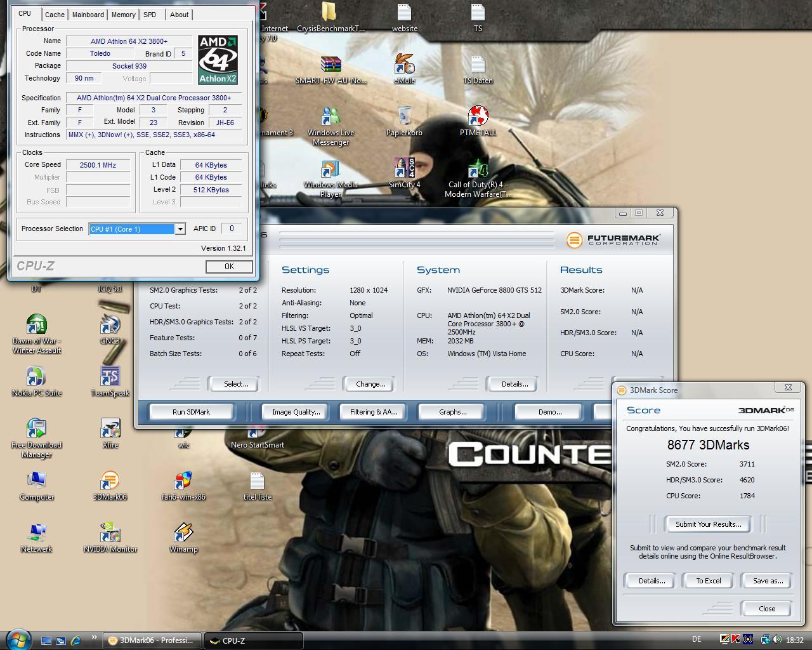Open Filtering & AA... settings
The image size is (812, 650).
tap(374, 412)
